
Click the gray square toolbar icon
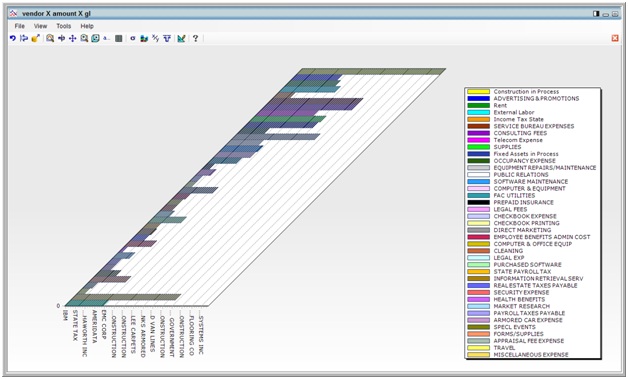119,38
